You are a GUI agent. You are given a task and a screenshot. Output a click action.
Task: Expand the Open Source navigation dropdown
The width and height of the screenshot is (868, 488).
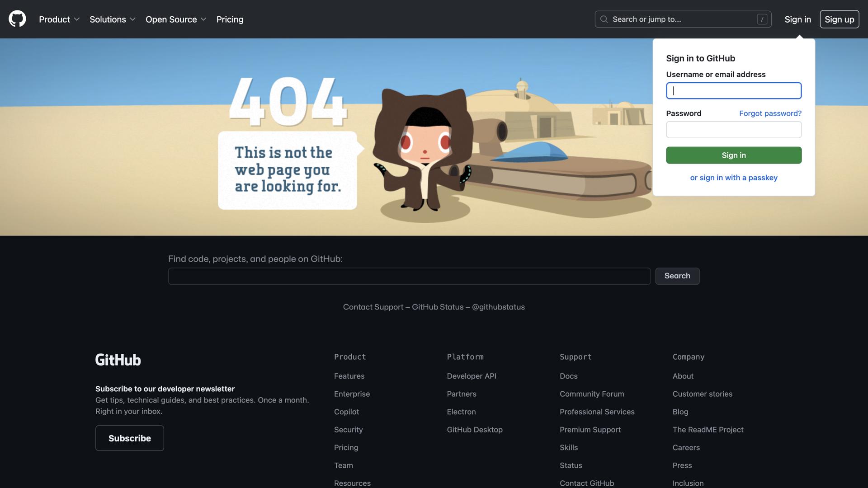point(176,19)
